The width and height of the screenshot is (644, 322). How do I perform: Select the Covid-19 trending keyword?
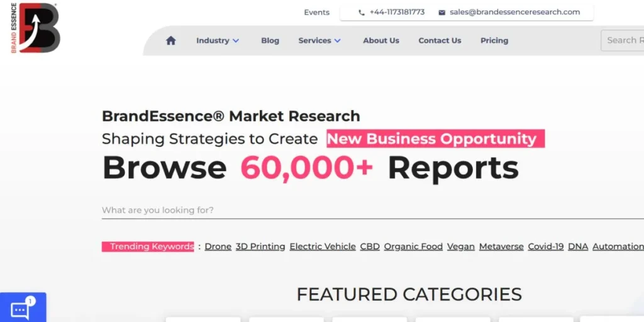(546, 247)
